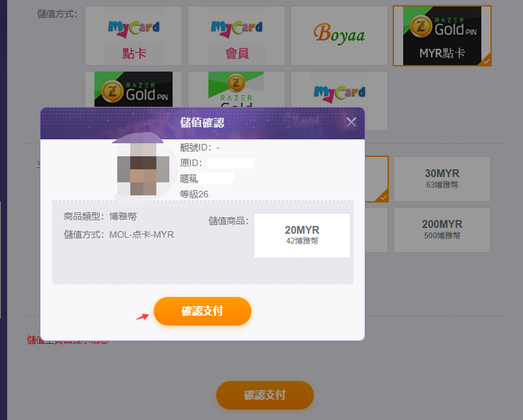This screenshot has width=523, height=420.
Task: Pick the 200MYR 500博雅幣 package
Action: 442,229
